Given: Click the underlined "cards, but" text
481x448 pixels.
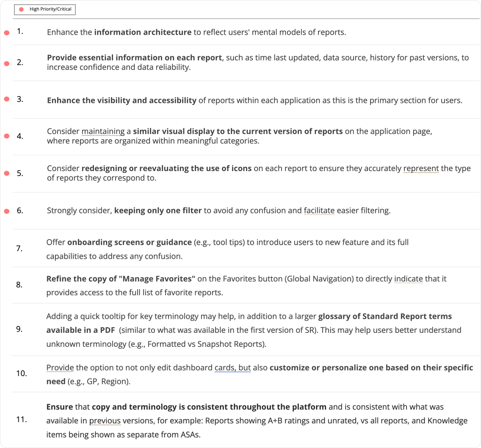Looking at the screenshot, I should [x=232, y=368].
